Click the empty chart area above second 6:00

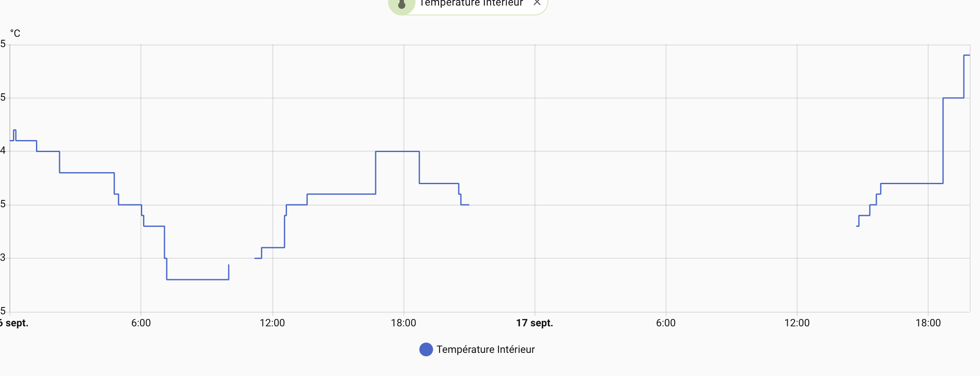(666, 171)
